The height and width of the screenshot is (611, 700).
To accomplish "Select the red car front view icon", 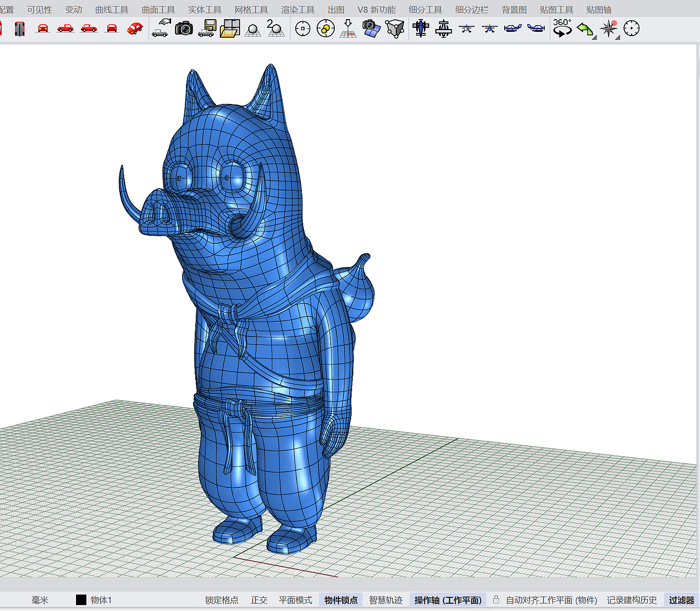I will (x=43, y=28).
